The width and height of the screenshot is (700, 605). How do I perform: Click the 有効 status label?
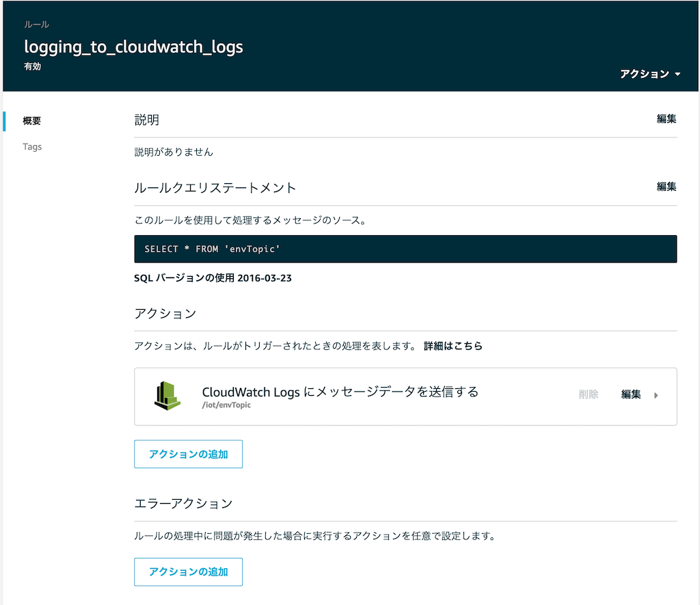coord(33,66)
